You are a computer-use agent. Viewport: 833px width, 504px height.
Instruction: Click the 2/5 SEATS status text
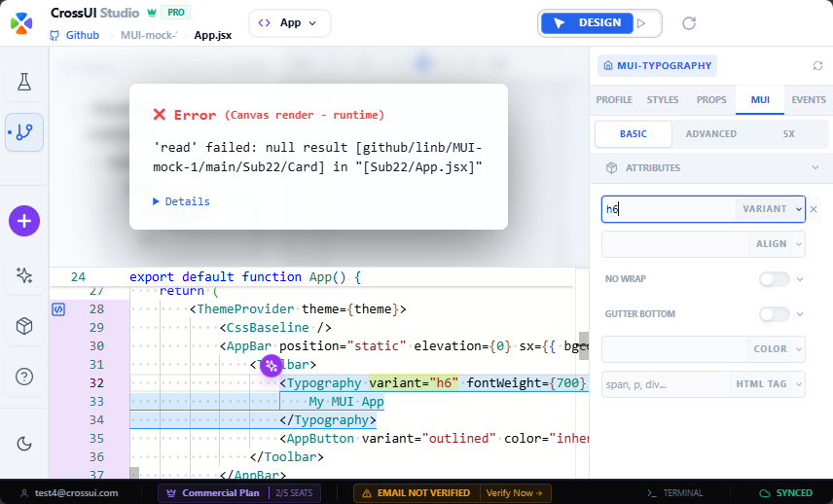point(294,493)
